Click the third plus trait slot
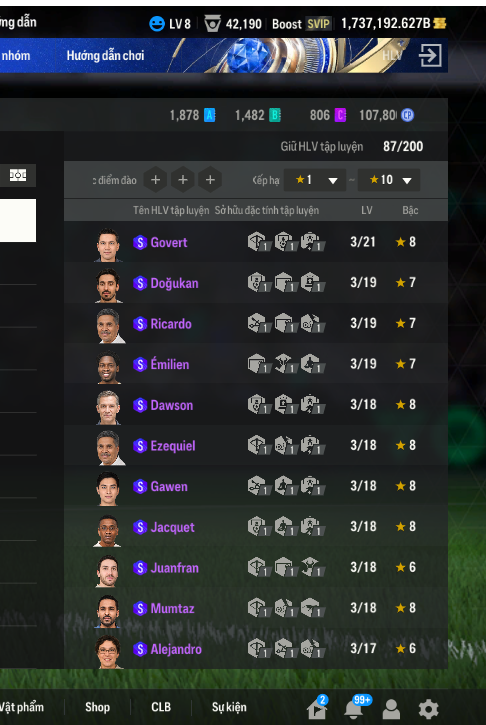The width and height of the screenshot is (486, 725). coord(210,180)
